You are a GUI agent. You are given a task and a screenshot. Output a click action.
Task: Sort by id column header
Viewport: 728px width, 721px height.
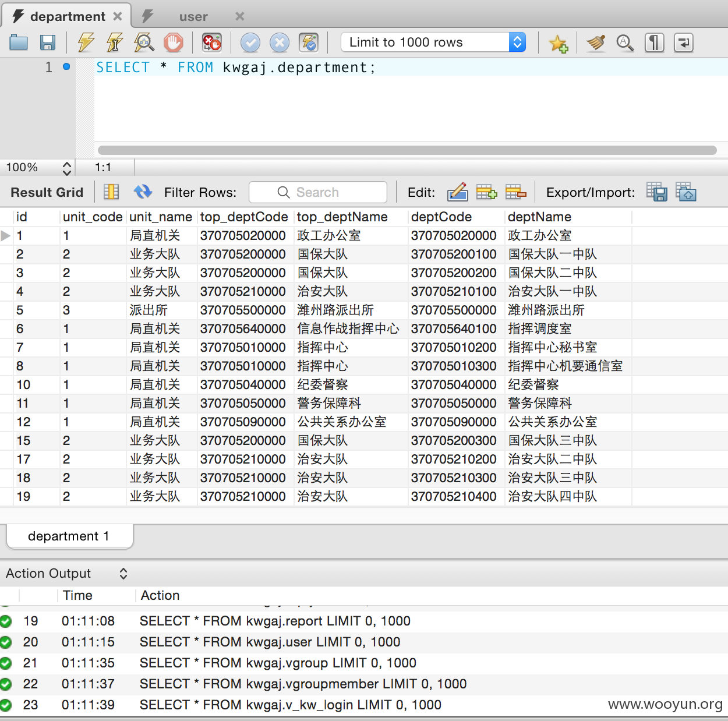pos(37,217)
